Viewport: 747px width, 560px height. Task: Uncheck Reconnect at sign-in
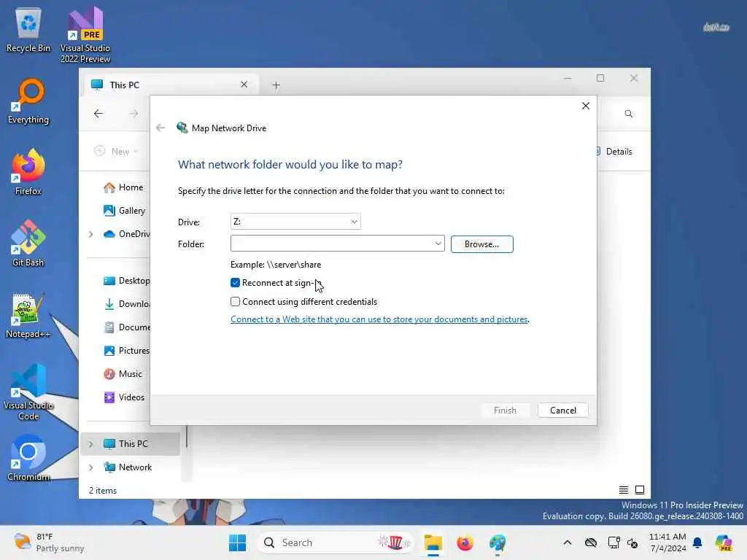point(236,283)
